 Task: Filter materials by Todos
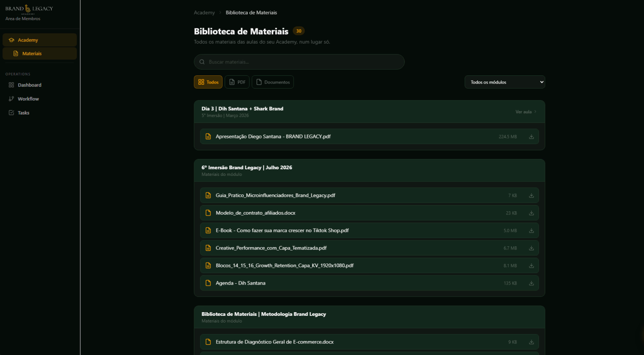click(x=208, y=82)
